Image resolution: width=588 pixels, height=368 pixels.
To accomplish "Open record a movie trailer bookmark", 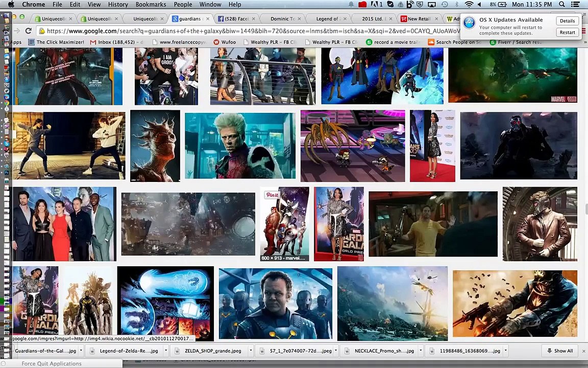I will 393,42.
